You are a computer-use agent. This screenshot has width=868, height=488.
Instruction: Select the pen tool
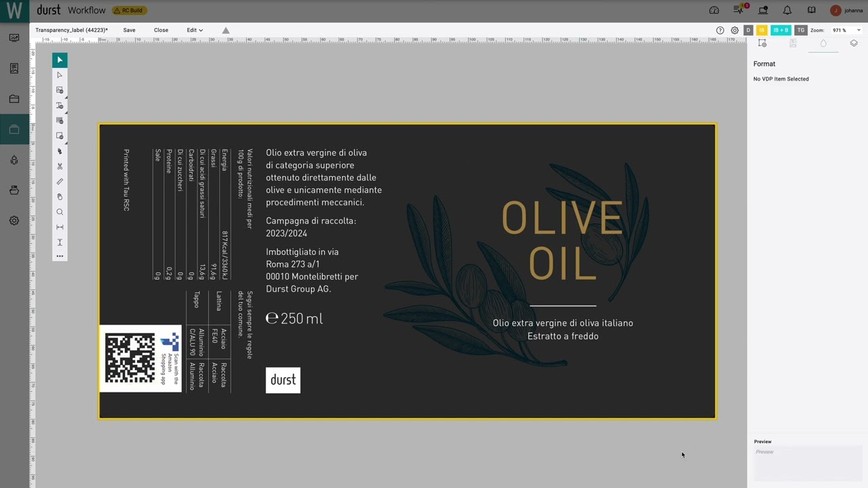tap(60, 151)
